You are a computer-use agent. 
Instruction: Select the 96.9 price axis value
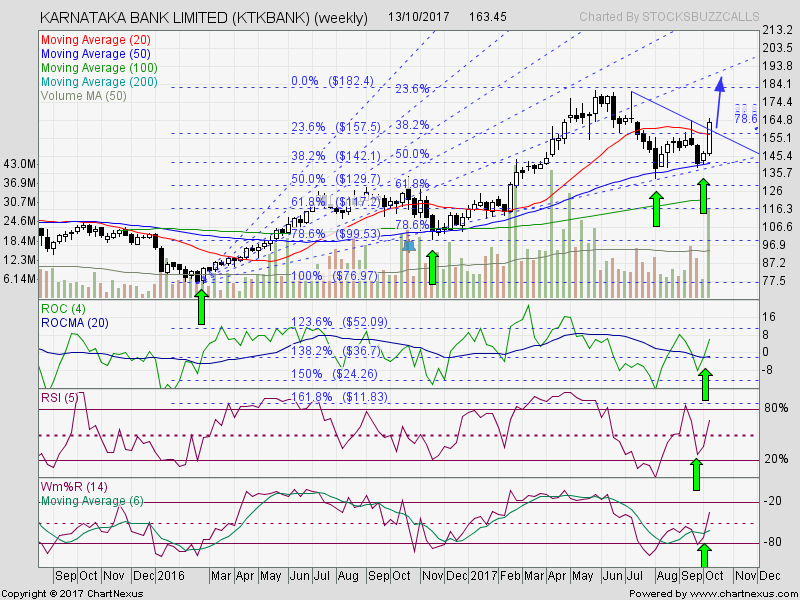point(773,244)
